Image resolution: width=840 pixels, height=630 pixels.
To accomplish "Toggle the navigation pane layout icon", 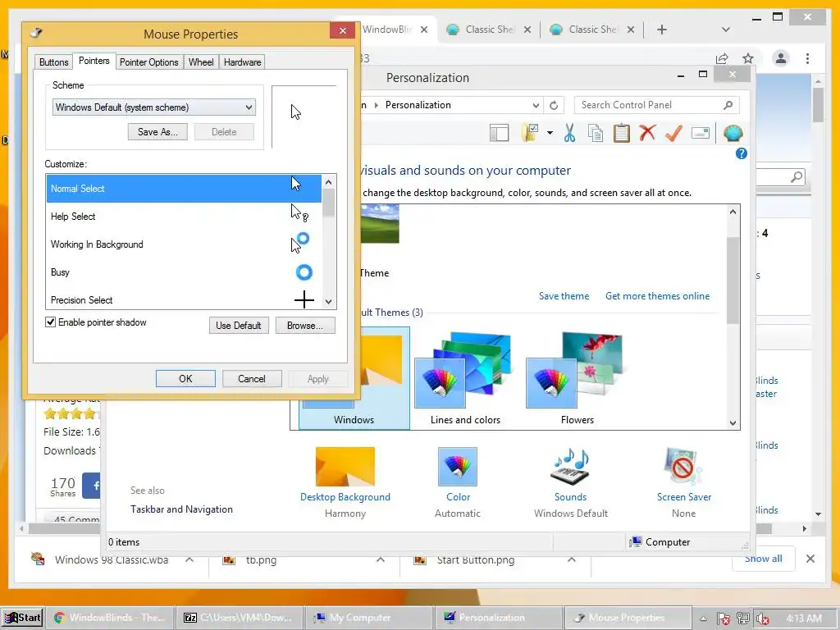I will [x=500, y=132].
